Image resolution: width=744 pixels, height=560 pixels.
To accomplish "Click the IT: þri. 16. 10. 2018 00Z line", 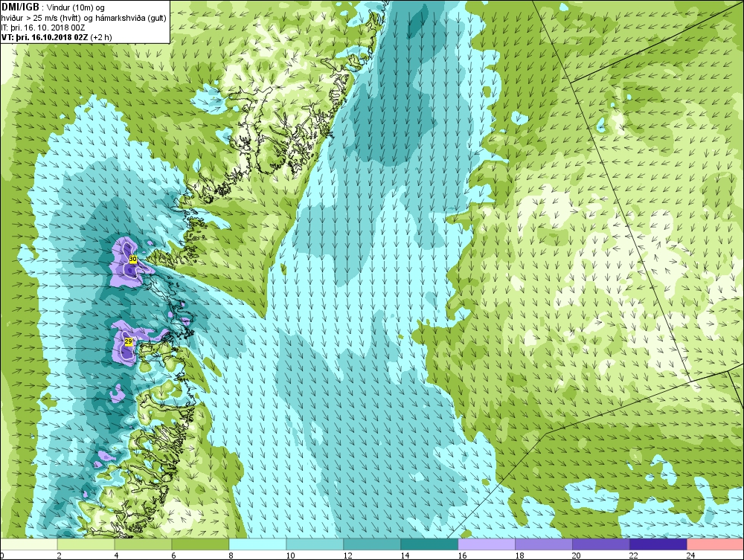I will pos(43,28).
